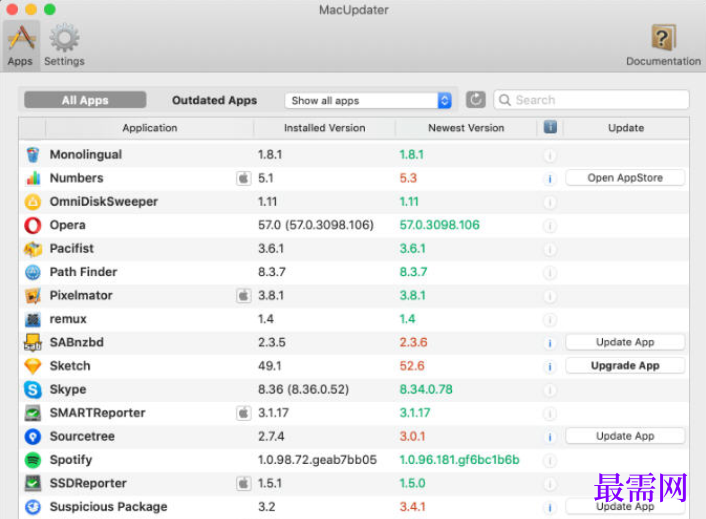Select the Monolingual row name
The height and width of the screenshot is (519, 706).
coord(86,154)
